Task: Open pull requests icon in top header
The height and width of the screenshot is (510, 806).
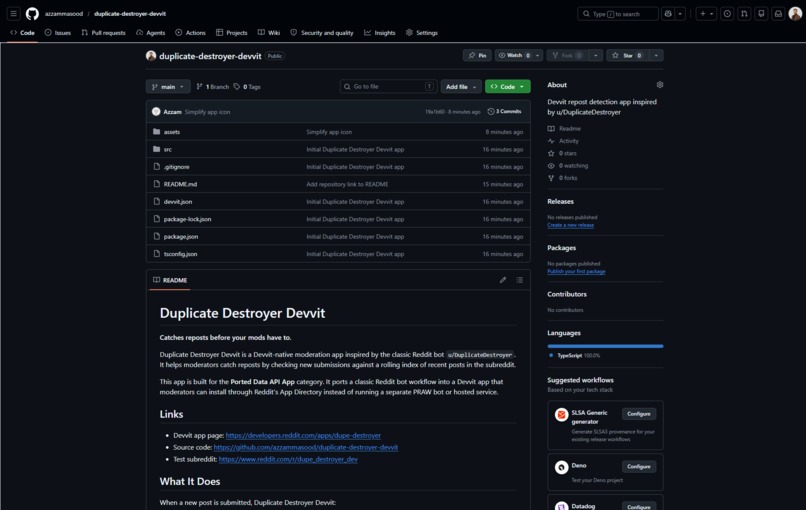Action: pos(744,14)
